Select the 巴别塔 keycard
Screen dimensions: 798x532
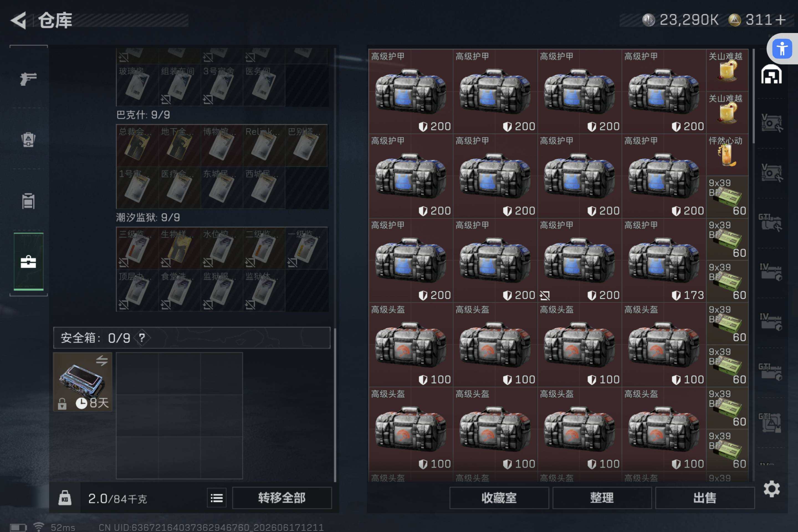[306, 145]
